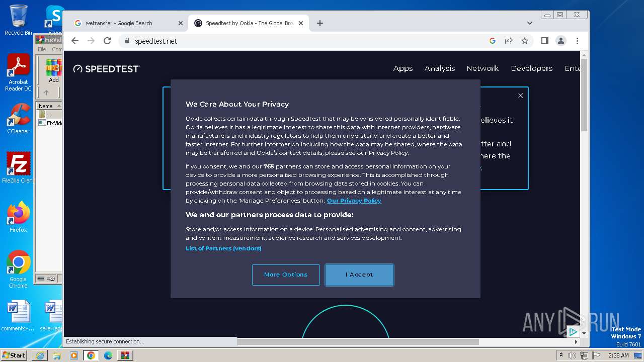This screenshot has height=362, width=644.
Task: Open Microsoft Edge from taskbar
Action: coord(108,355)
